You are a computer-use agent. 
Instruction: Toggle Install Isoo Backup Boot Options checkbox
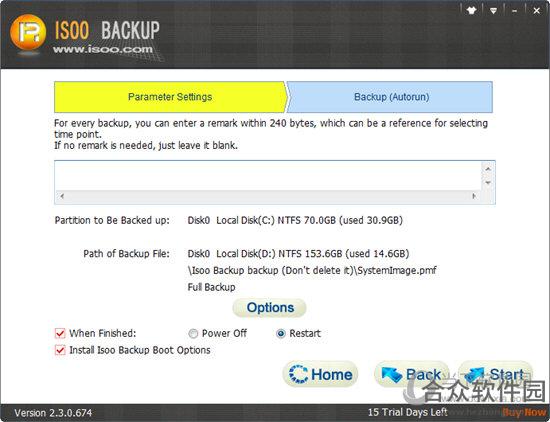[x=60, y=350]
